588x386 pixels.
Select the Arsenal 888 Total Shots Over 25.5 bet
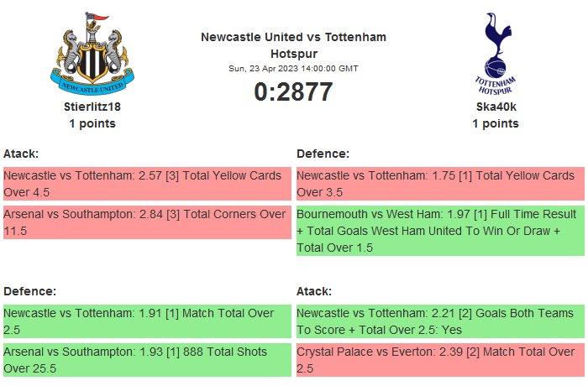click(147, 360)
